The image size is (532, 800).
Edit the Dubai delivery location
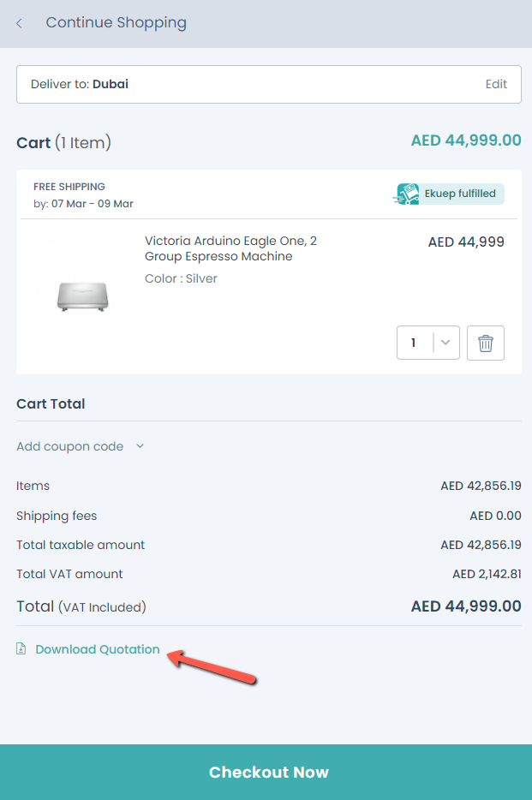click(496, 84)
